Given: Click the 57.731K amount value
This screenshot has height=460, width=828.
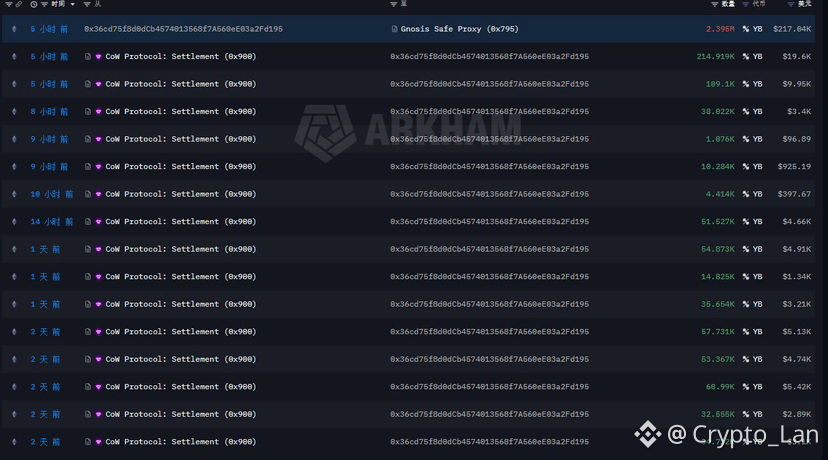Looking at the screenshot, I should [x=718, y=332].
